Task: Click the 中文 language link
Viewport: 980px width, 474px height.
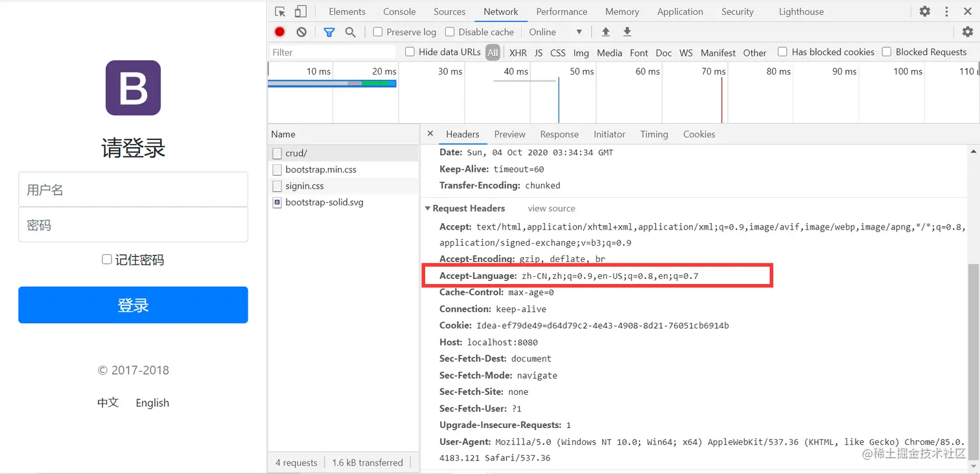Action: [x=108, y=403]
